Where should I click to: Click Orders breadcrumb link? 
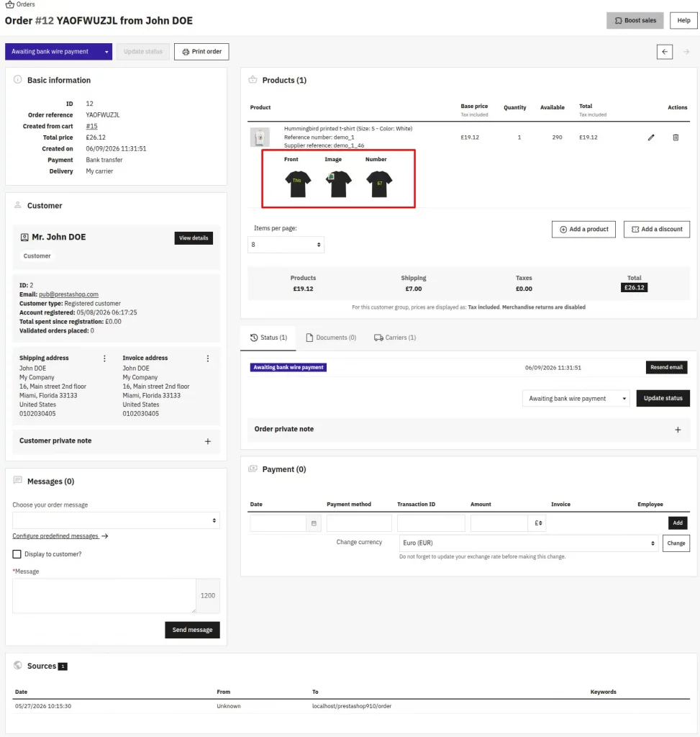click(x=25, y=4)
